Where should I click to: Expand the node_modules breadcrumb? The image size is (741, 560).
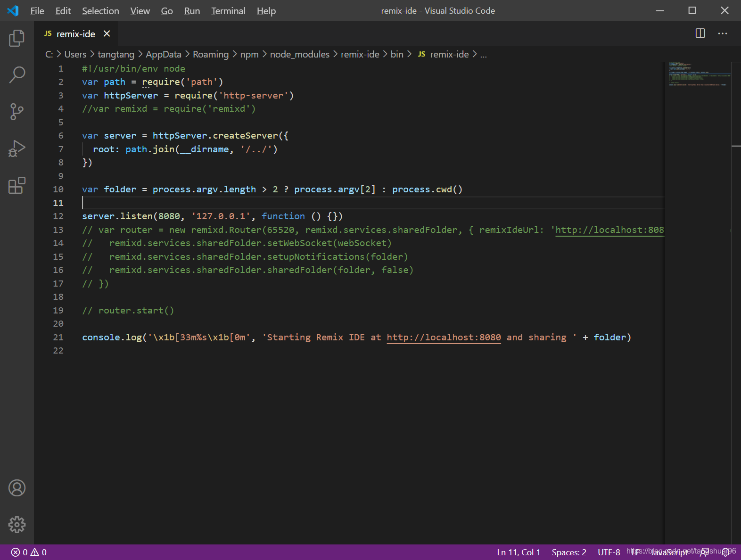(x=300, y=54)
